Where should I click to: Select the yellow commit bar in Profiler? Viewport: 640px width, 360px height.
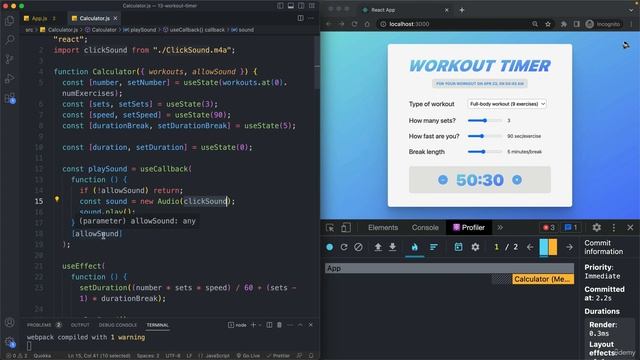pyautogui.click(x=553, y=247)
